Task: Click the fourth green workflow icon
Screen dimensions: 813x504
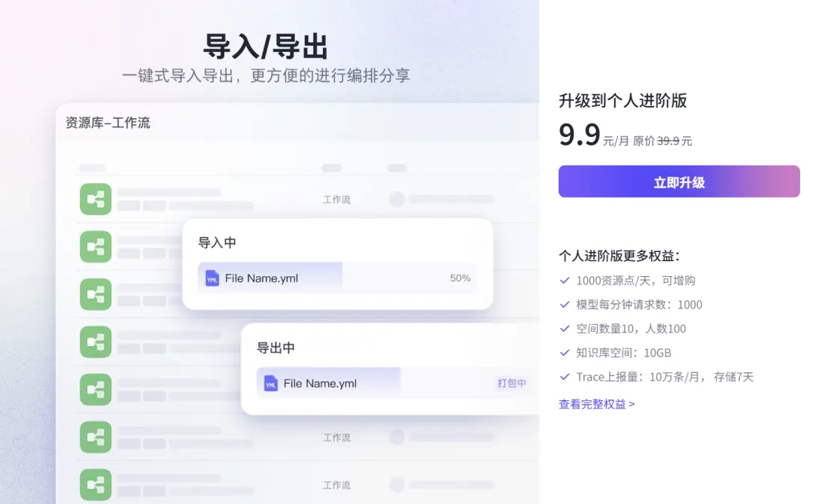Action: [x=96, y=342]
